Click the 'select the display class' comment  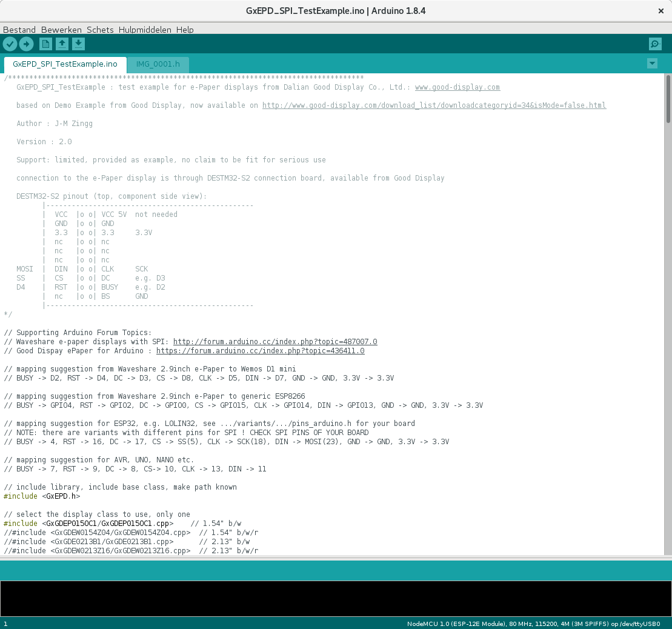point(97,514)
